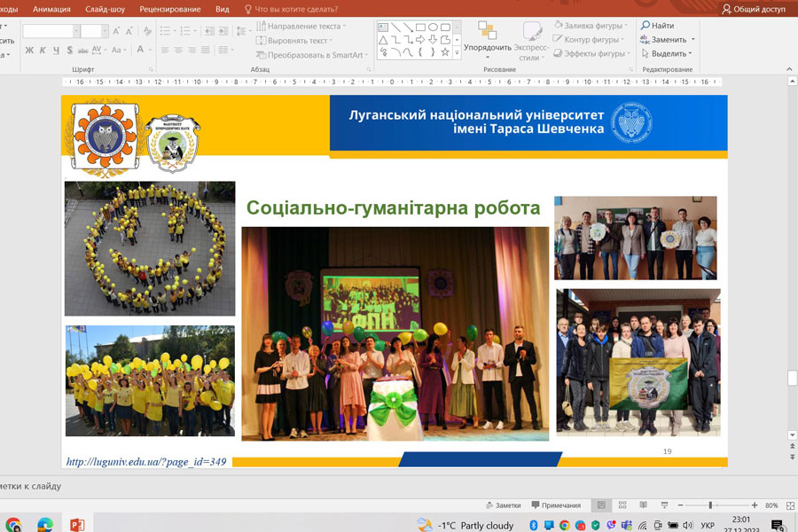Viewport: 798px width, 532px height.
Task: Toggle Заметки (Notes) pane
Action: [502, 505]
